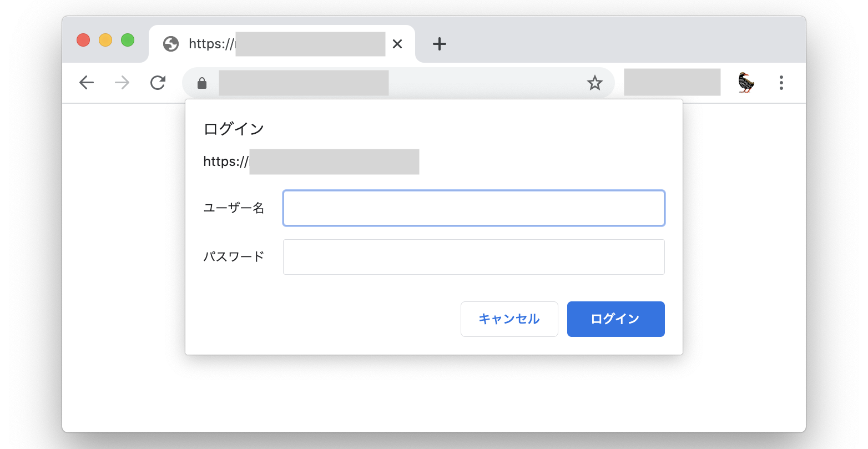The image size is (868, 449).
Task: Click the globe icon on the tab
Action: tap(170, 44)
